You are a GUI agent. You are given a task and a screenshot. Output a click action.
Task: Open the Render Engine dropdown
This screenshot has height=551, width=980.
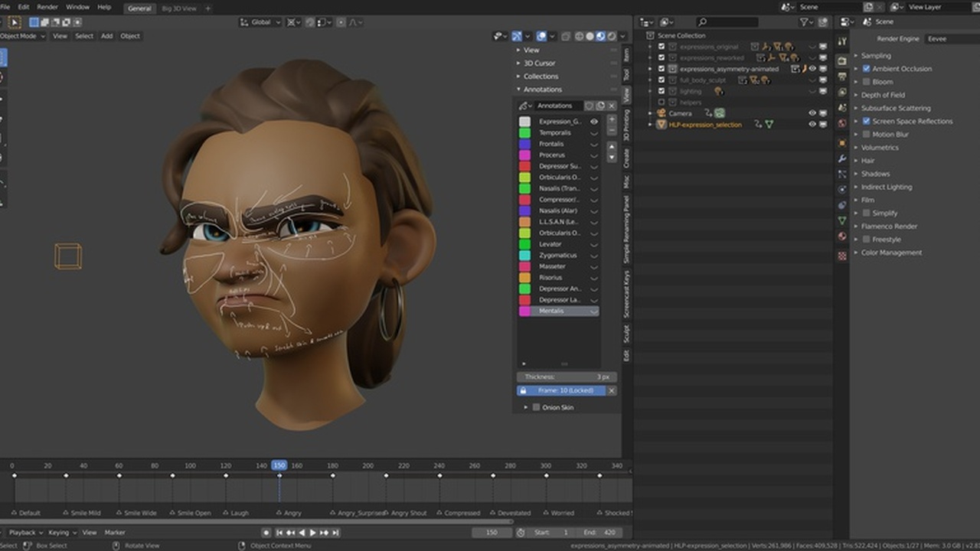click(952, 39)
